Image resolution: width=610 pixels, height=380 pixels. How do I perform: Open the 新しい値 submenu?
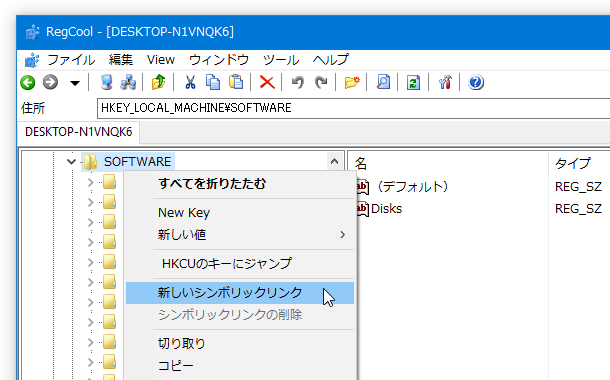tap(240, 235)
